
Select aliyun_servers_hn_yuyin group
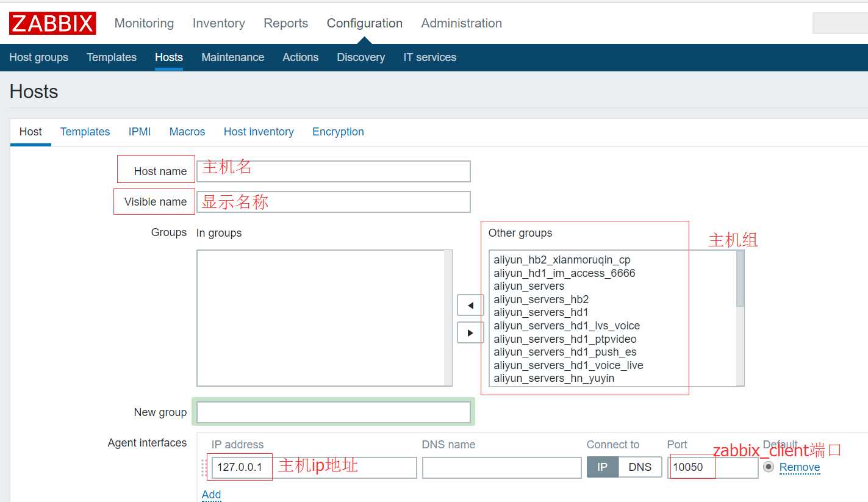[x=554, y=378]
